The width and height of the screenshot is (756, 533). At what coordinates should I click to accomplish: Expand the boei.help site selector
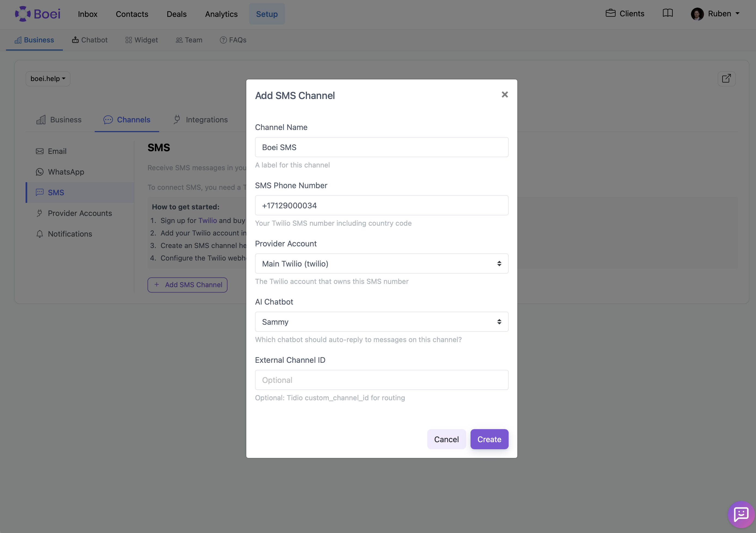click(48, 79)
